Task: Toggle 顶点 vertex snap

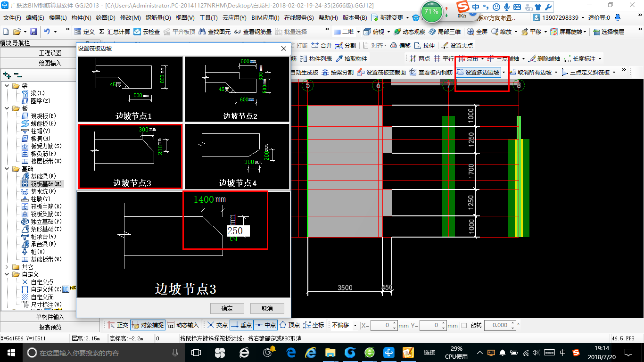Action: [289, 325]
